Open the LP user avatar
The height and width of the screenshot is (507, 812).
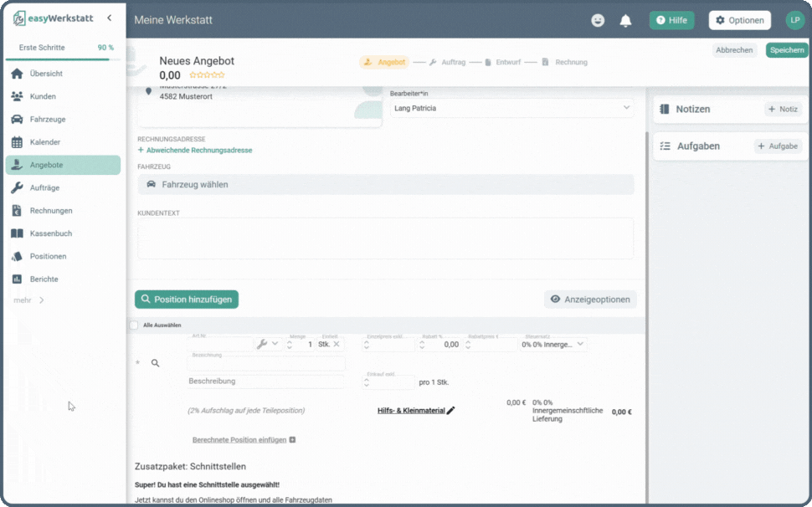(794, 20)
